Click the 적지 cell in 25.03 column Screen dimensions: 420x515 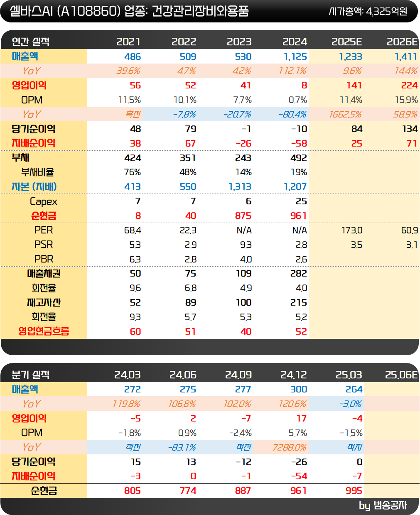[354, 447]
